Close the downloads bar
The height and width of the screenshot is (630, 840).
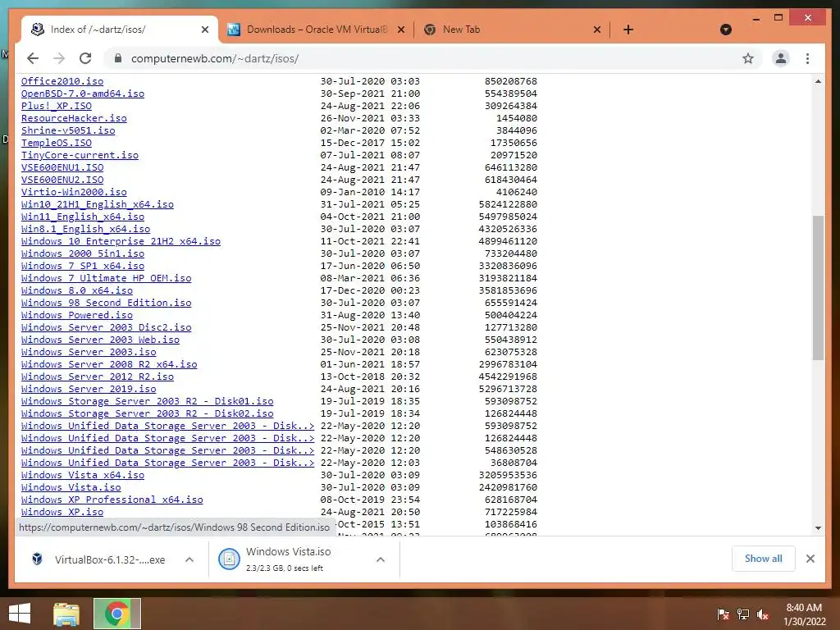(810, 559)
